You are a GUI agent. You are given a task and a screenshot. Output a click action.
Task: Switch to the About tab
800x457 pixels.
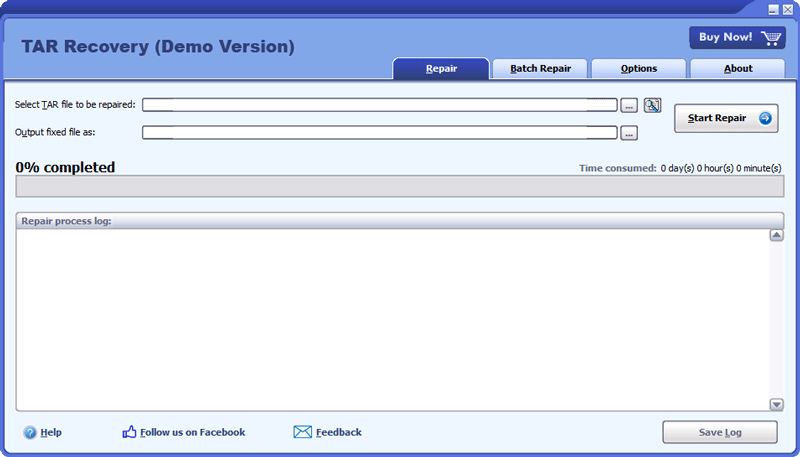738,69
